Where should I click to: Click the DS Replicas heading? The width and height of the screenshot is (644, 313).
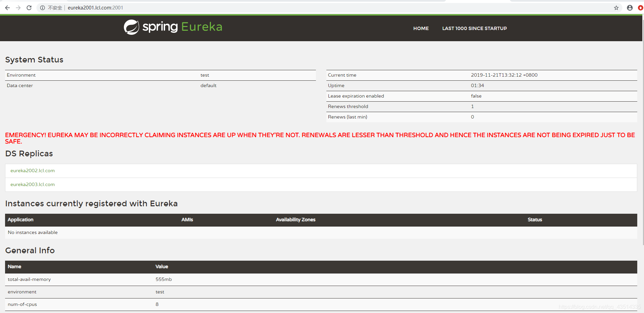coord(29,153)
